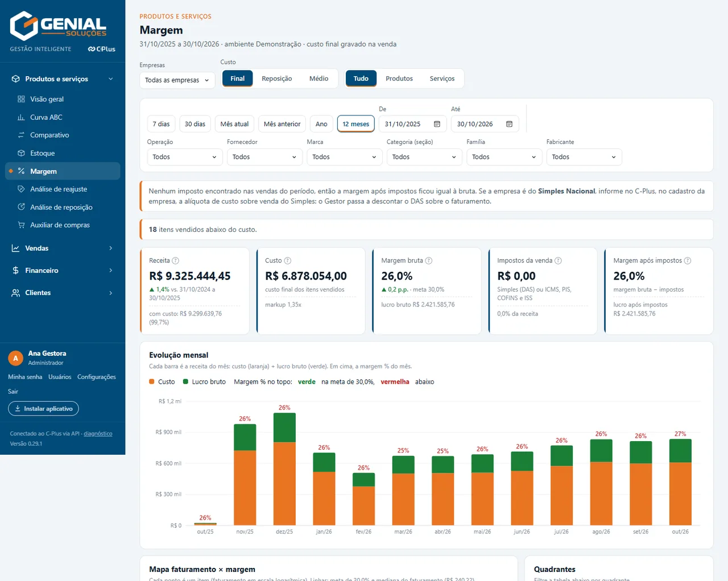The image size is (728, 581).
Task: Select the 12 meses period
Action: 356,124
